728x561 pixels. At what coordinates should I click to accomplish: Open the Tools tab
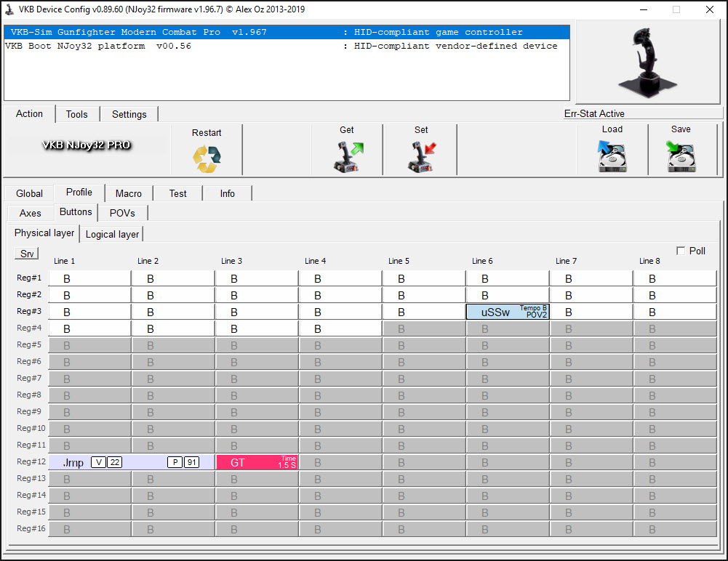click(77, 114)
